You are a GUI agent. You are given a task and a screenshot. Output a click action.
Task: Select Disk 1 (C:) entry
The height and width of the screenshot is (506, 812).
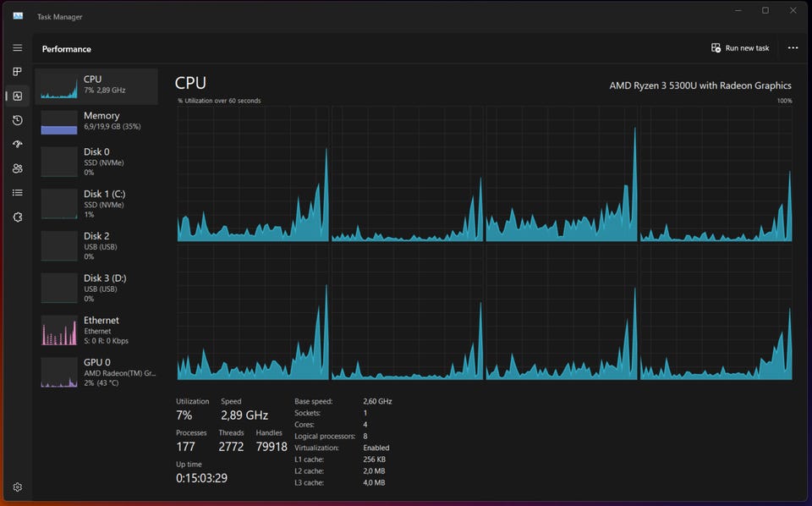tap(96, 204)
